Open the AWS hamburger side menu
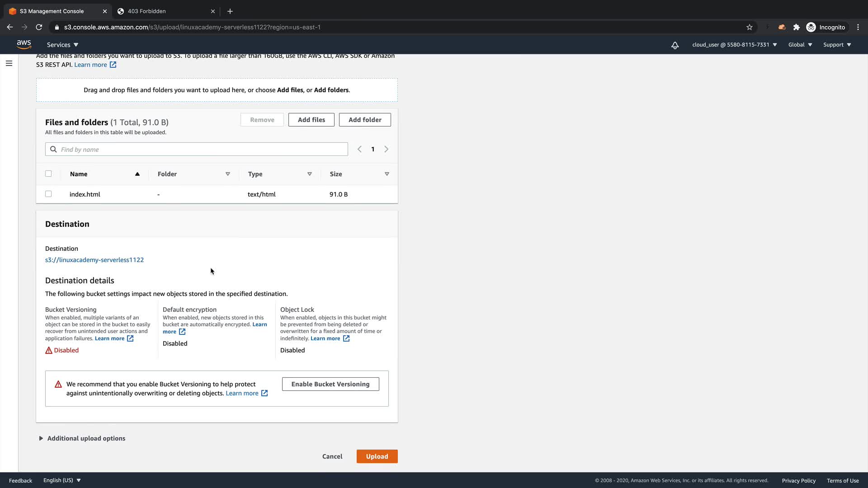Screen dimensions: 868x488 point(9,63)
